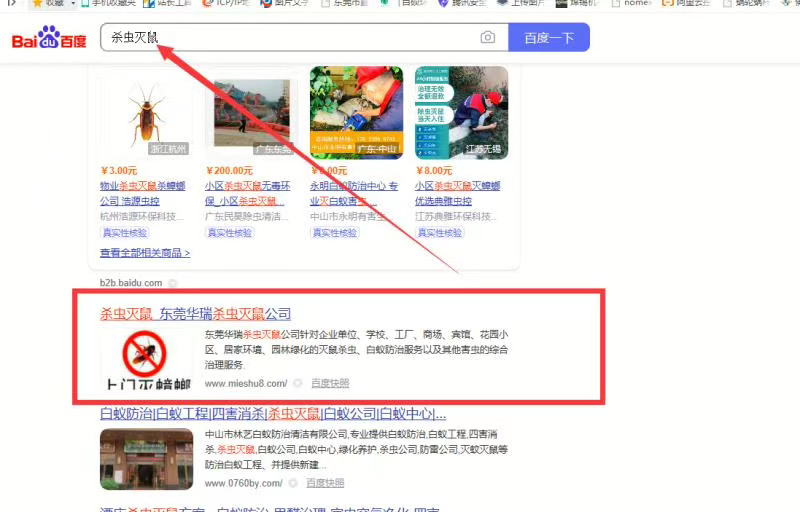View all related products via 查看全部相关商品
Image resolution: width=800 pixels, height=512 pixels.
coord(145,252)
